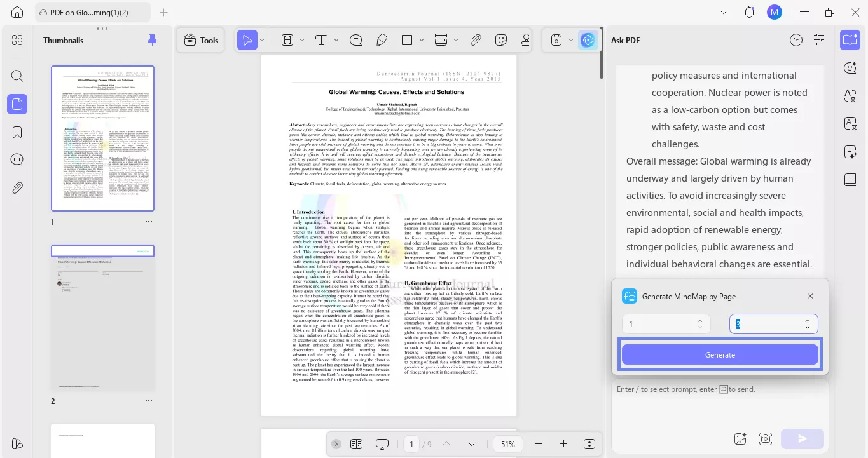Viewport: 868px width, 458px height.
Task: Open the bookmarks panel in left sidebar
Action: point(17,132)
